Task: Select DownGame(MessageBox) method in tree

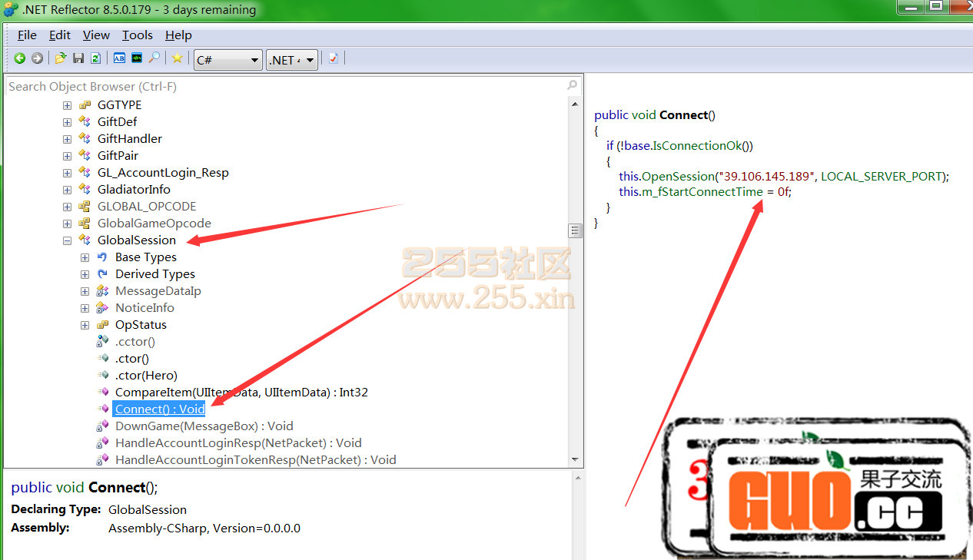Action: [x=204, y=426]
